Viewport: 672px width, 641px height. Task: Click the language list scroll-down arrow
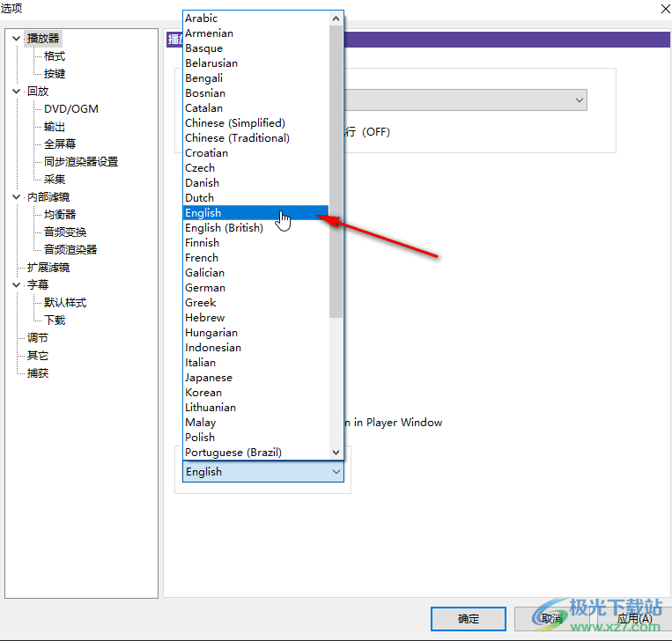pyautogui.click(x=336, y=453)
